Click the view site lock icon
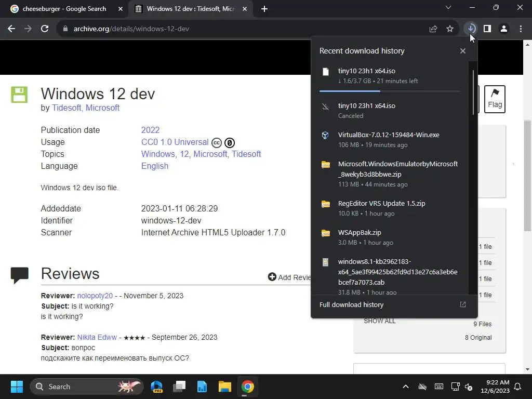The image size is (532, 399). 65,29
